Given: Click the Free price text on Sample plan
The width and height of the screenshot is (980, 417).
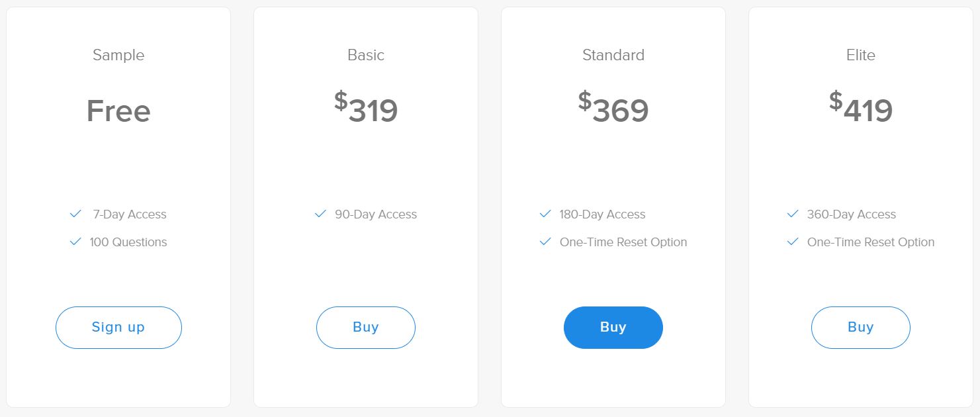Looking at the screenshot, I should 118,111.
